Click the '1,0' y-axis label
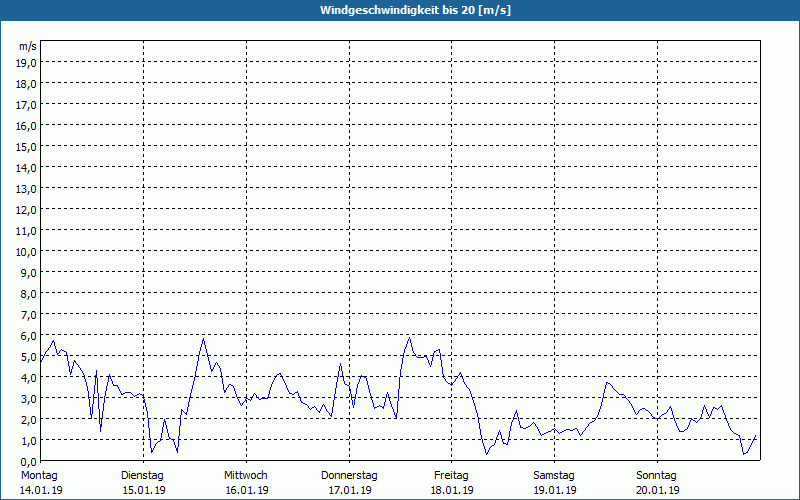 [x=29, y=441]
